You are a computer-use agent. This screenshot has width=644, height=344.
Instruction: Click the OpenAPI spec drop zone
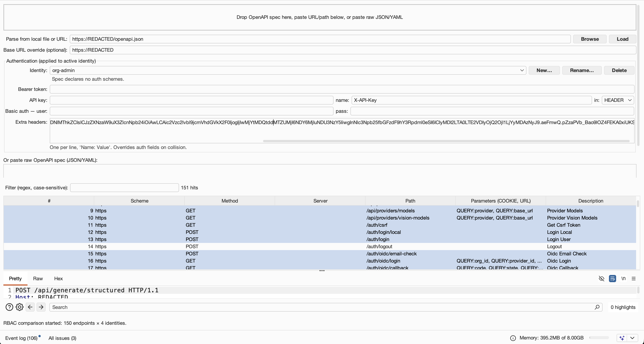320,17
